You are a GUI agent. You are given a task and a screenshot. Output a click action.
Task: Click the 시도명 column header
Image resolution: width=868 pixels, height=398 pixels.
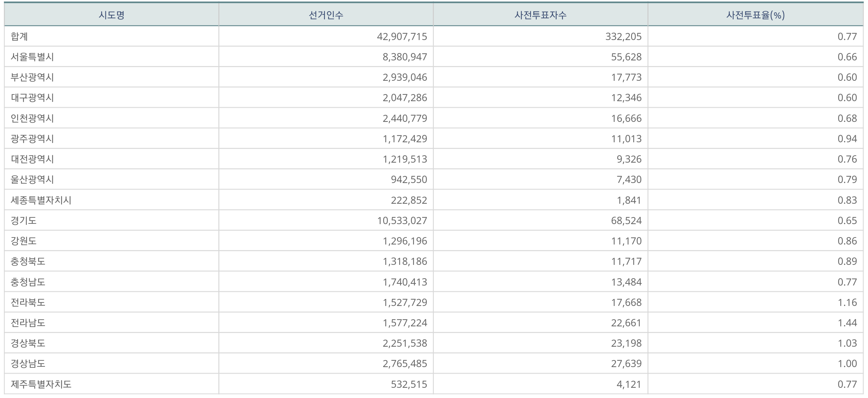click(111, 15)
